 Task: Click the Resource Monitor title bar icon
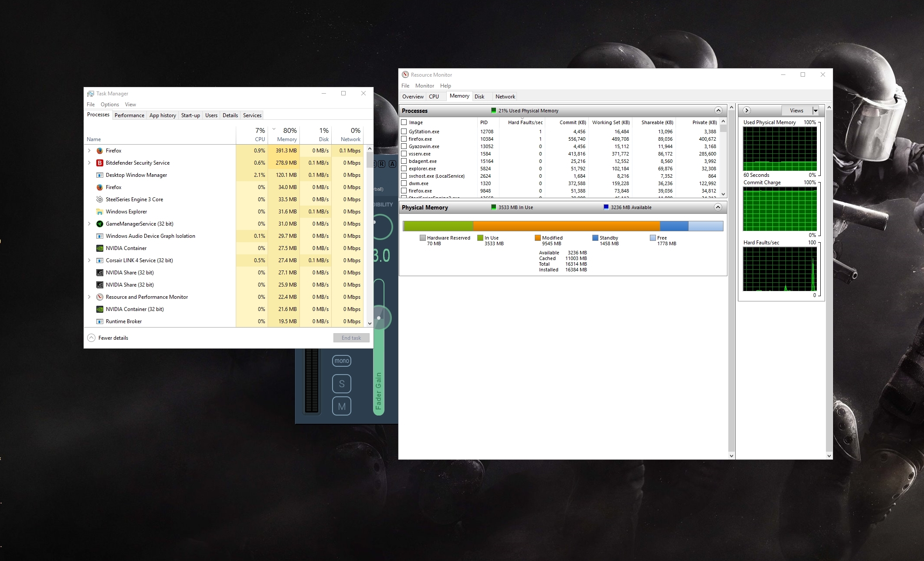pyautogui.click(x=405, y=75)
